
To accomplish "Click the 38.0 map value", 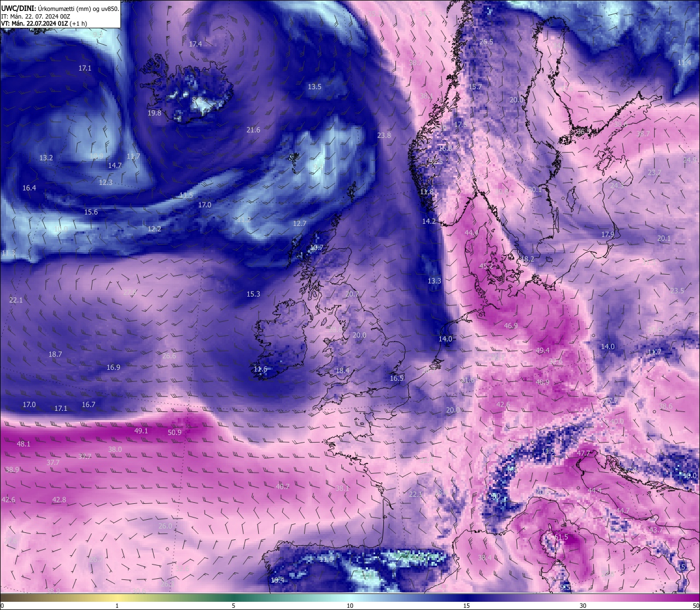I will coord(115,449).
